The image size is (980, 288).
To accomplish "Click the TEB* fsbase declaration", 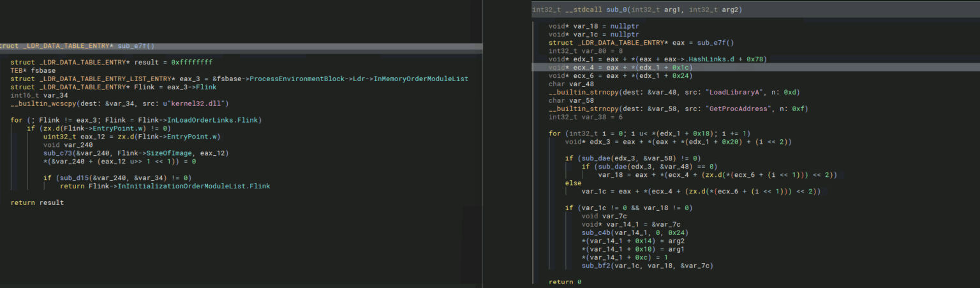I will [33, 70].
